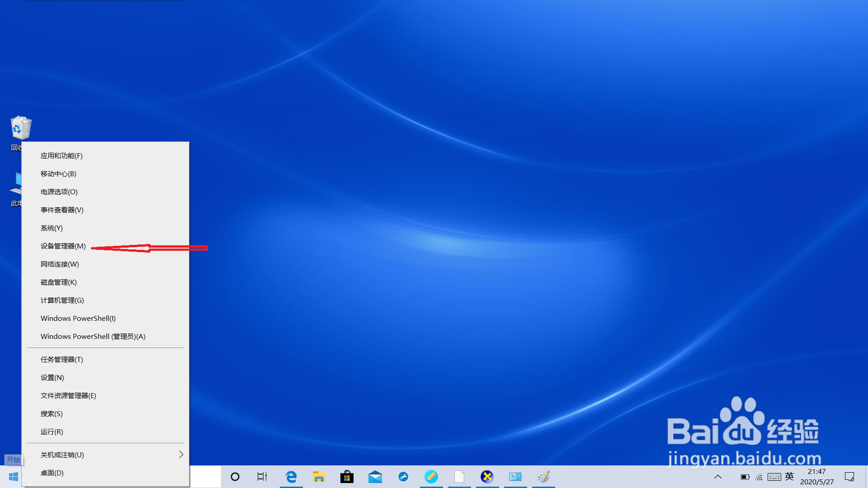Open 任务管理器(T)
Viewport: 868px width, 488px height.
coord(105,360)
